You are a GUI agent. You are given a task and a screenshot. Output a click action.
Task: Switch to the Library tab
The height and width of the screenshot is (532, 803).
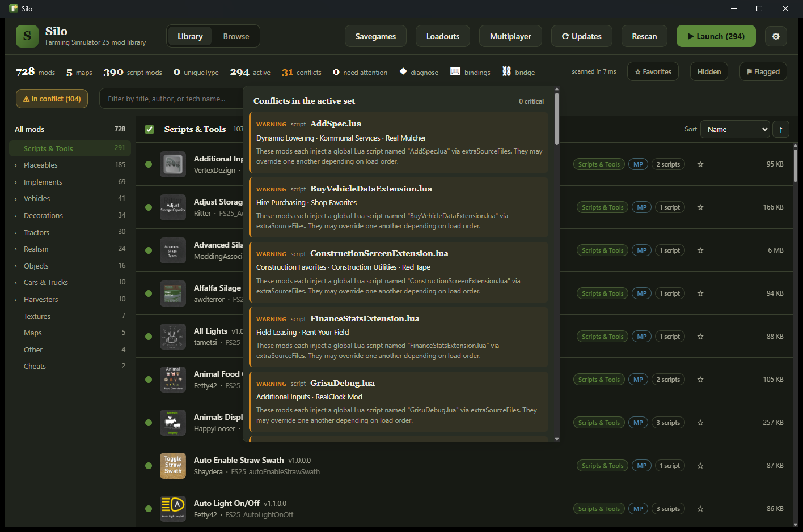point(190,36)
